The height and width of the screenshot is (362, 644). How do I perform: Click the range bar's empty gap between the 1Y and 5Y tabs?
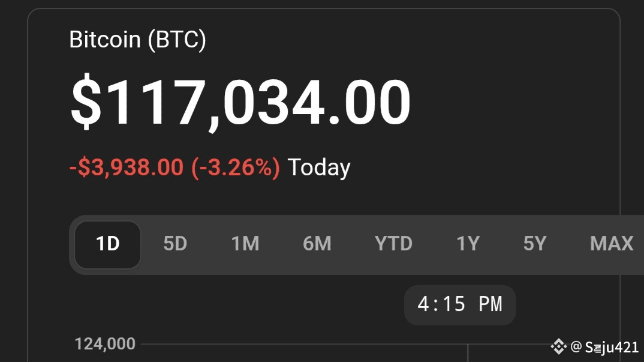(x=501, y=244)
